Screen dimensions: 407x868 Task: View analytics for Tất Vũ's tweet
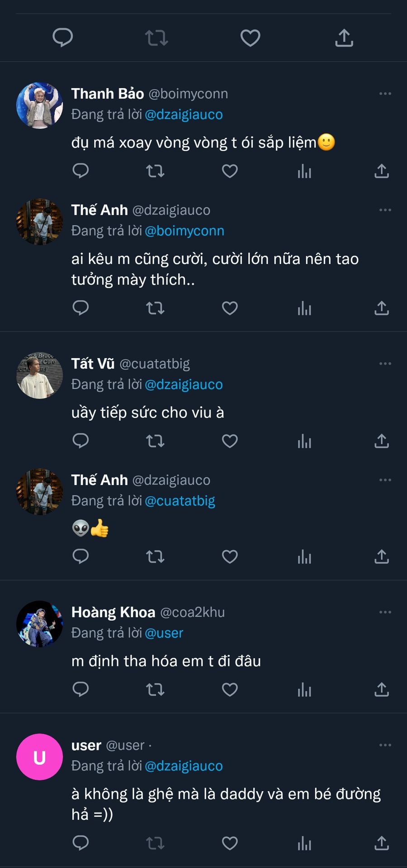click(x=304, y=441)
